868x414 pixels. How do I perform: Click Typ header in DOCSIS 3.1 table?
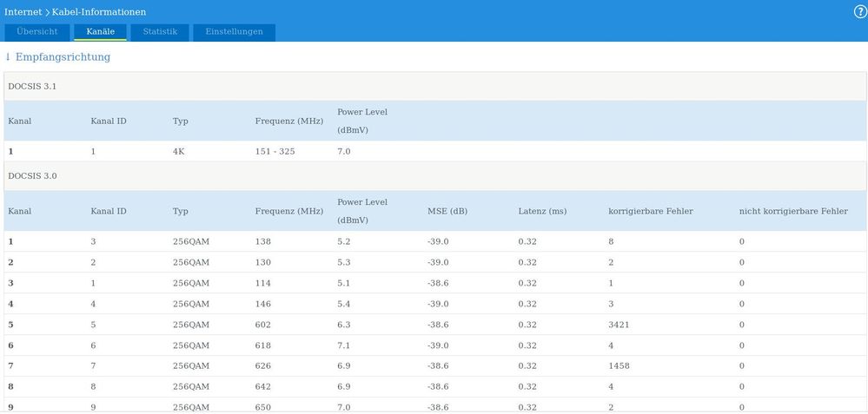pyautogui.click(x=181, y=121)
